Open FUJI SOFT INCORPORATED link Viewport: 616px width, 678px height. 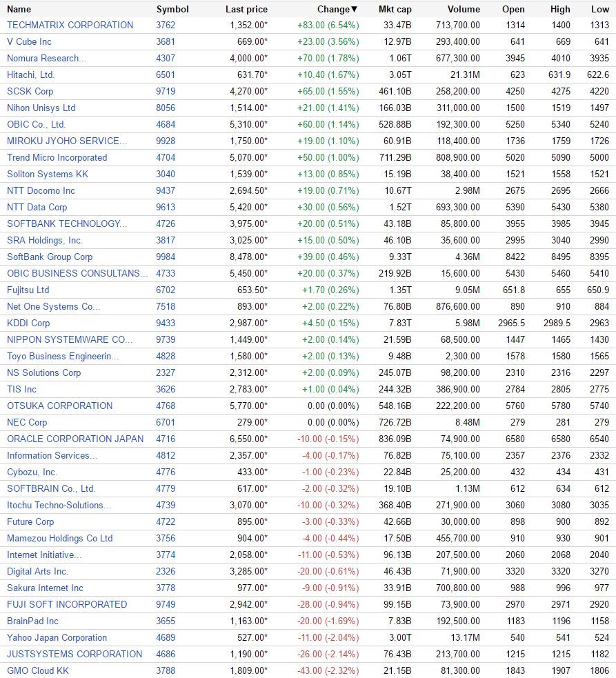point(67,604)
